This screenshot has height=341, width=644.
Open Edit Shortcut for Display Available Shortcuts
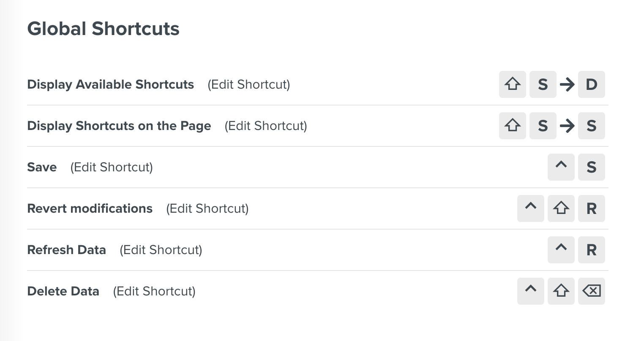(x=249, y=84)
